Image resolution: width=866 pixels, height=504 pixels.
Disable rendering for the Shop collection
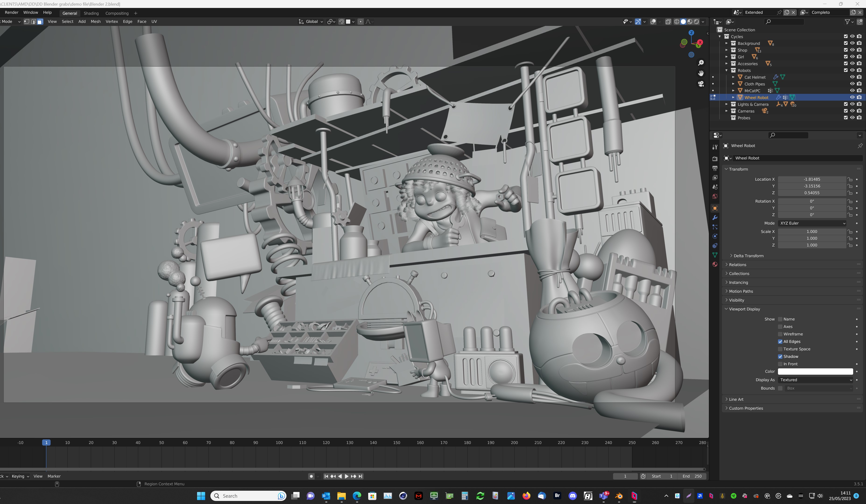(x=859, y=50)
